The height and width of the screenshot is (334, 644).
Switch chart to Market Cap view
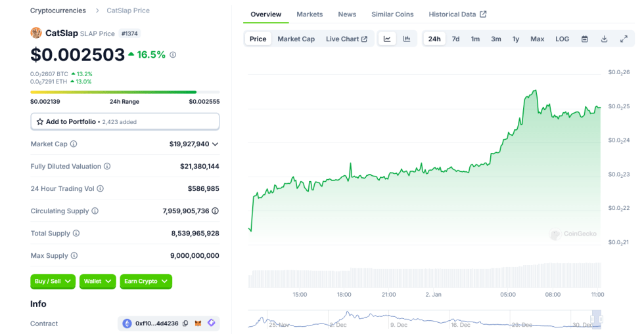coord(296,39)
